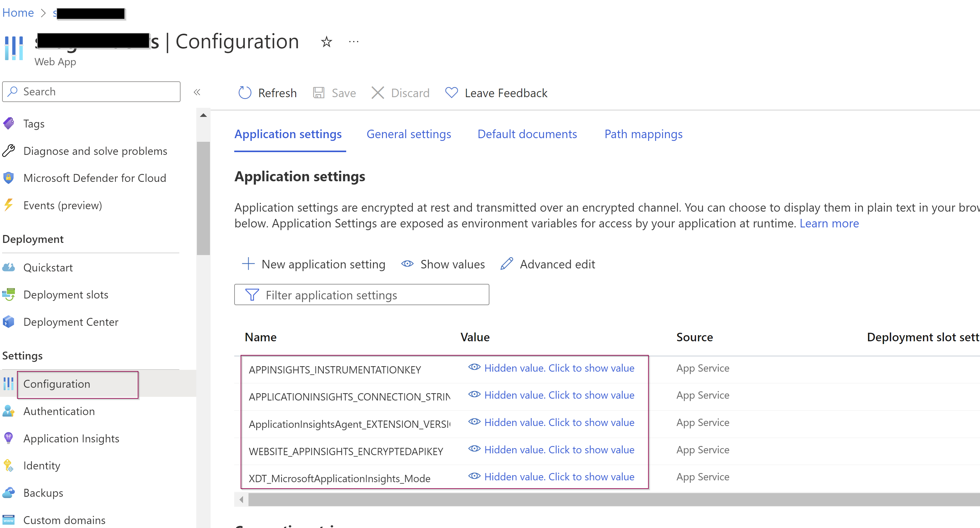Image resolution: width=980 pixels, height=528 pixels.
Task: Reveal the ApplicationInsightsAgent_EXTENSION_VERSION value via its eye icon
Action: click(x=475, y=421)
